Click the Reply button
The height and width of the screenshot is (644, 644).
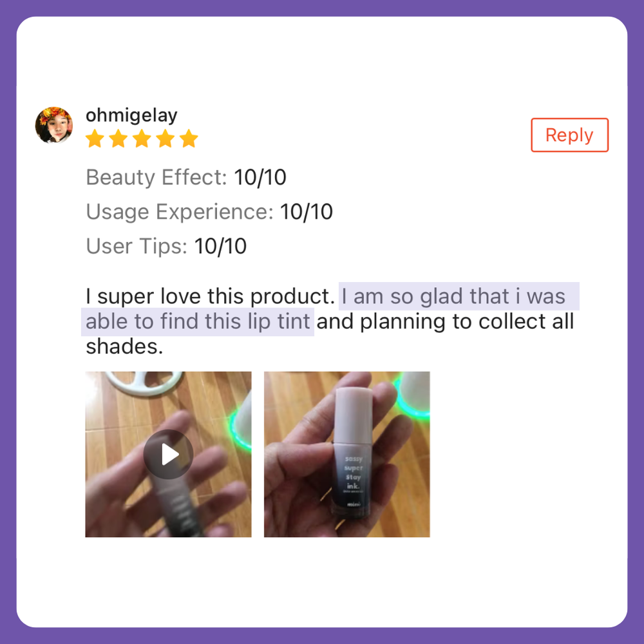pyautogui.click(x=569, y=135)
